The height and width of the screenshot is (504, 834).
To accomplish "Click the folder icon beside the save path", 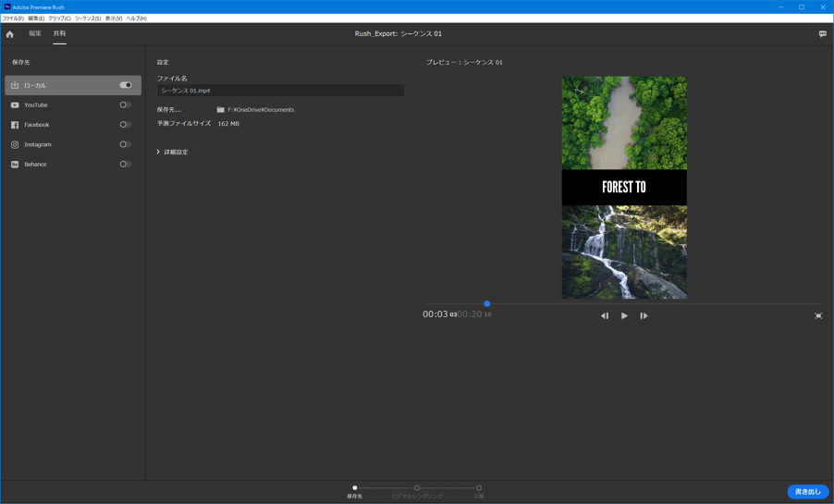I will click(221, 110).
